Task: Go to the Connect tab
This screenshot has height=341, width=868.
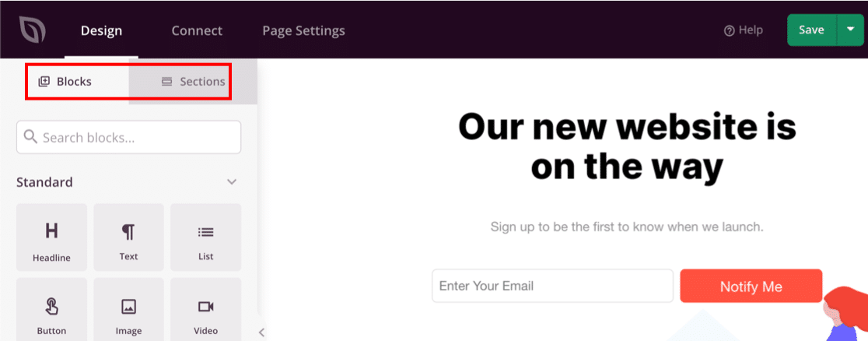Action: pos(197,30)
